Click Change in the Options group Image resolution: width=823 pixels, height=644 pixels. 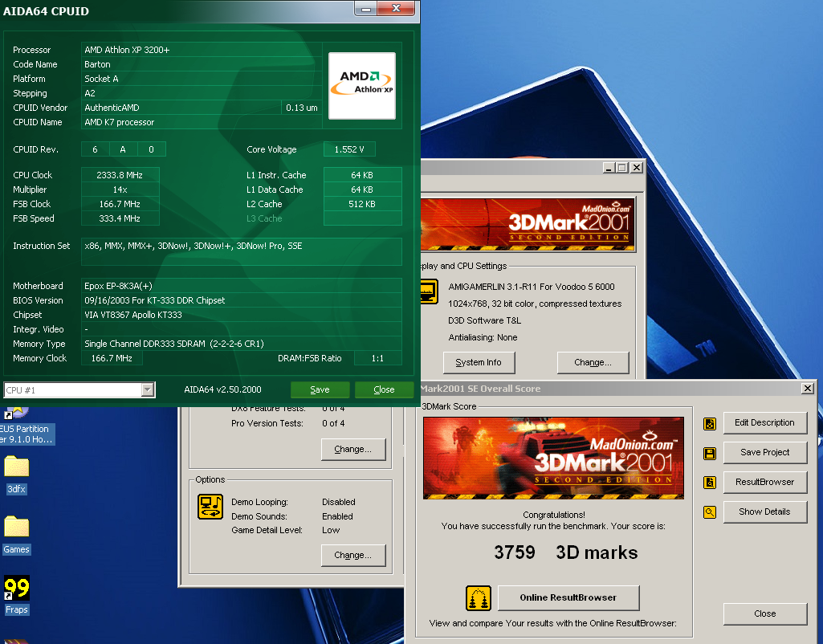pos(352,556)
